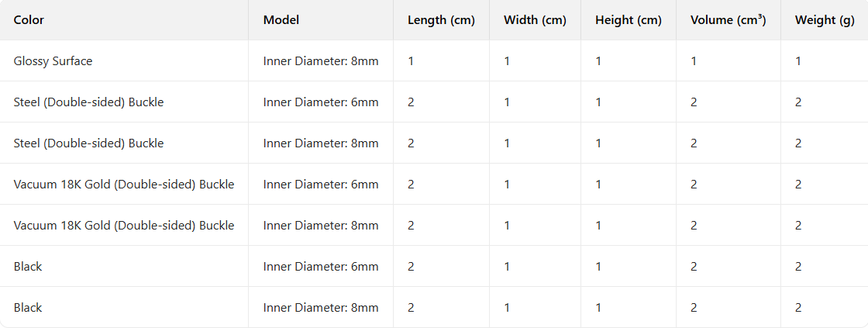Click the Glossy Surface row's weight value

[798, 60]
